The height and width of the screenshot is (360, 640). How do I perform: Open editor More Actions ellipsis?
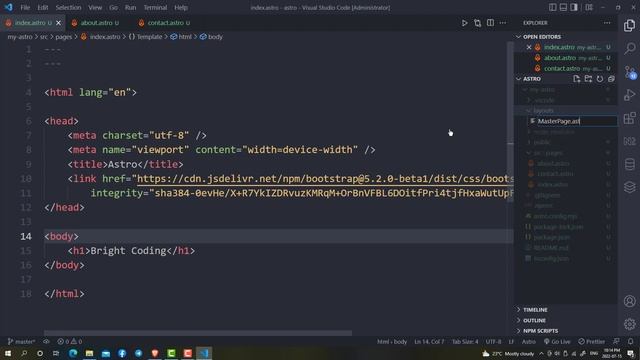[502, 23]
